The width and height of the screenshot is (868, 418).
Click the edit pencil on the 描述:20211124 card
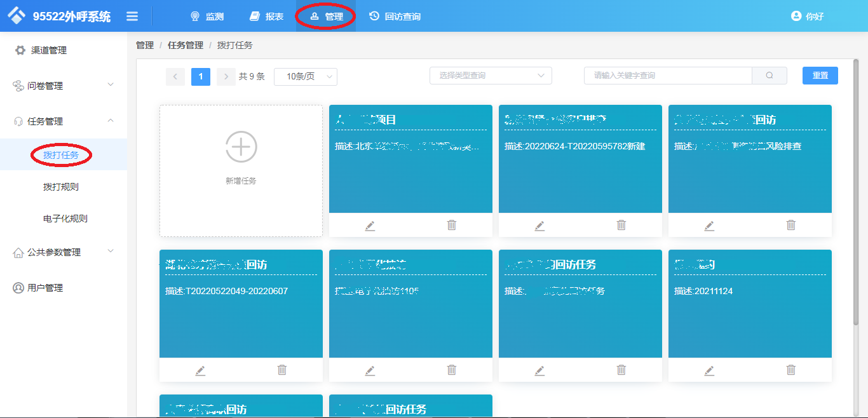pos(709,370)
